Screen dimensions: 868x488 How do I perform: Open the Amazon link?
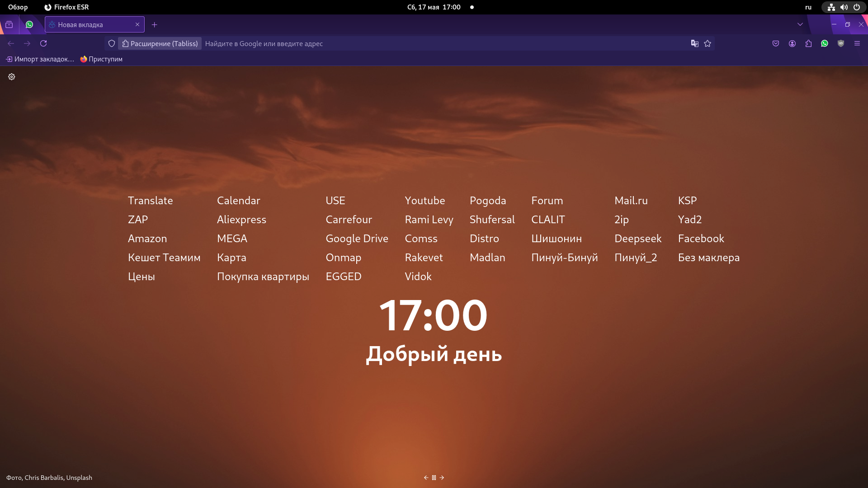(147, 239)
